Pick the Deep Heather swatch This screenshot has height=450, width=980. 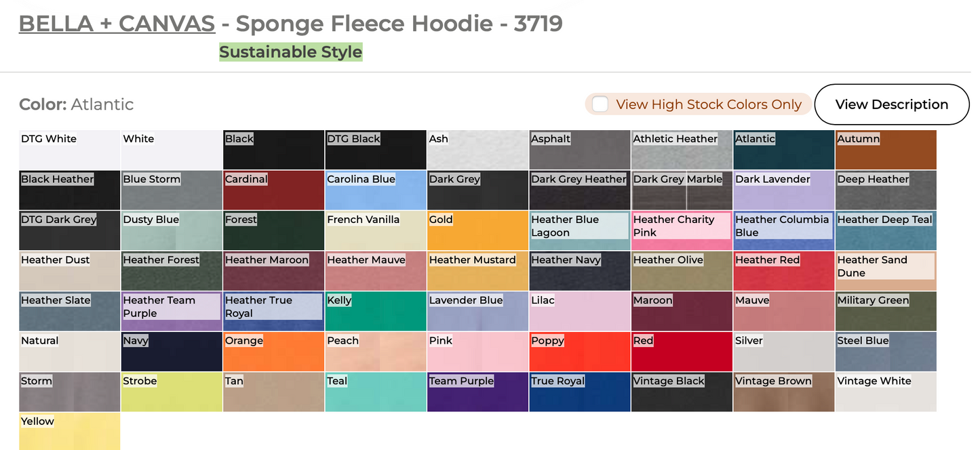[x=885, y=190]
